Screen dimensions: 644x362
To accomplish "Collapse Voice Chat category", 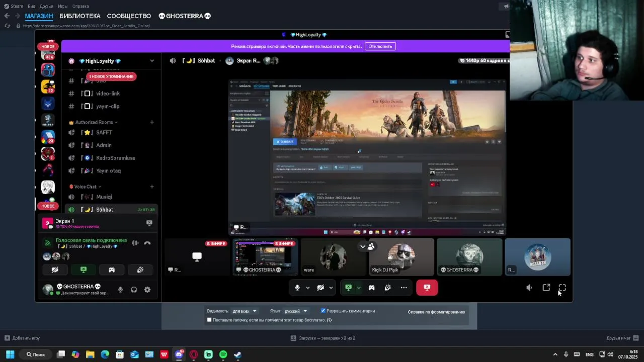I will (85, 187).
